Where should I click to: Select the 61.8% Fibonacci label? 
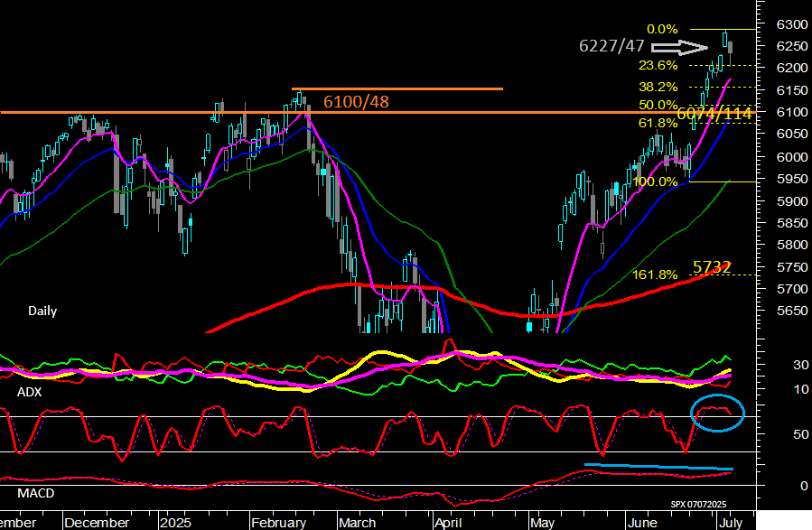pyautogui.click(x=658, y=123)
